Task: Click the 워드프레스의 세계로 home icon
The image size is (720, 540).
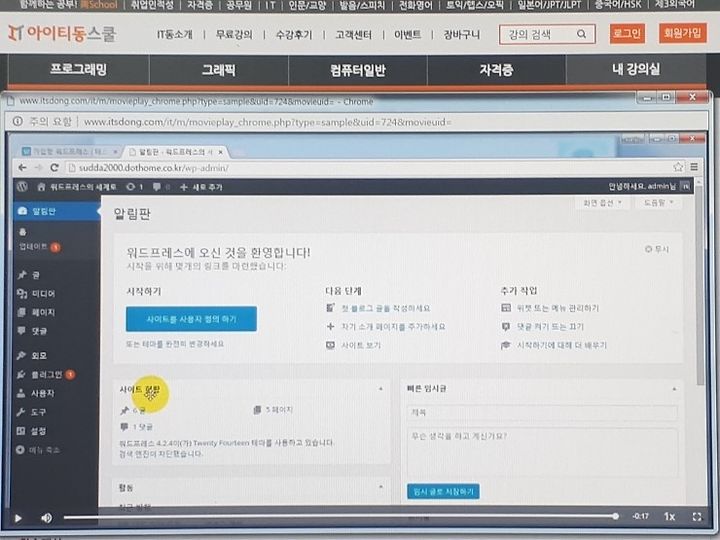Action: (x=41, y=187)
